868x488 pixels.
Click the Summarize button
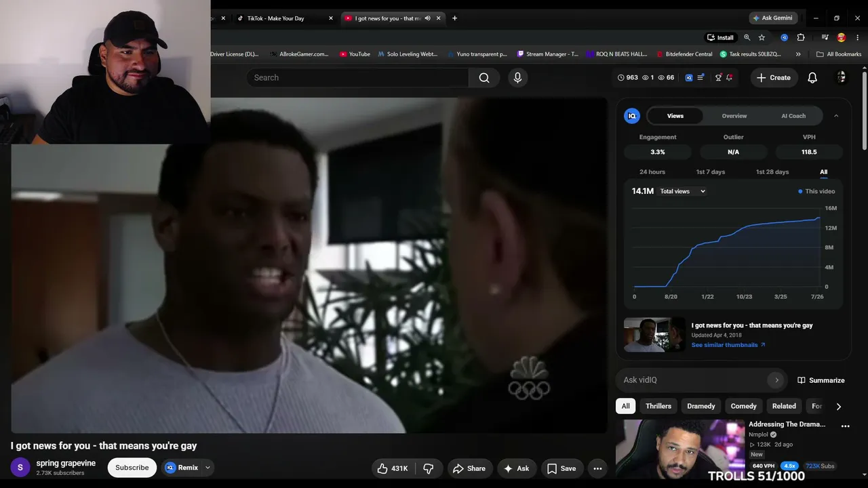pos(821,380)
